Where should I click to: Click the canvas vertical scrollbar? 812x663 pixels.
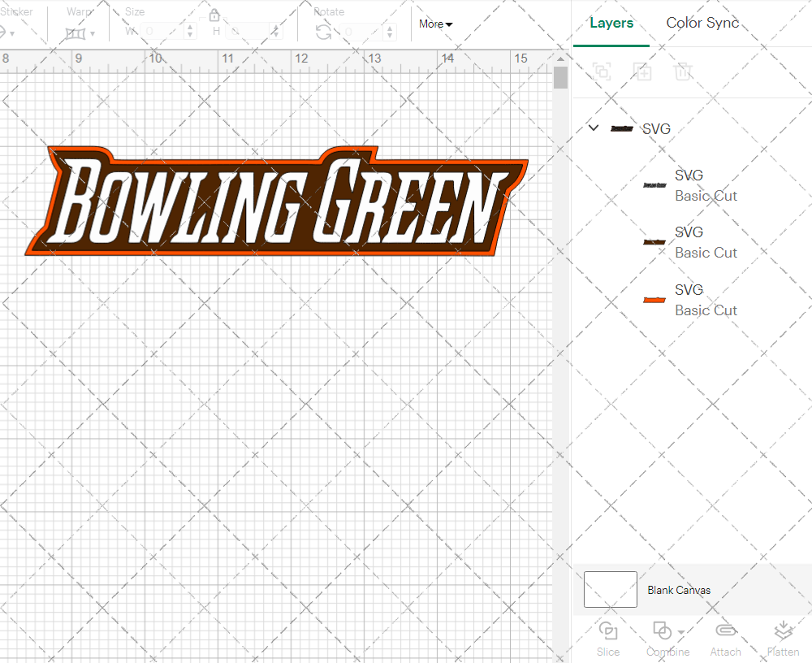560,77
